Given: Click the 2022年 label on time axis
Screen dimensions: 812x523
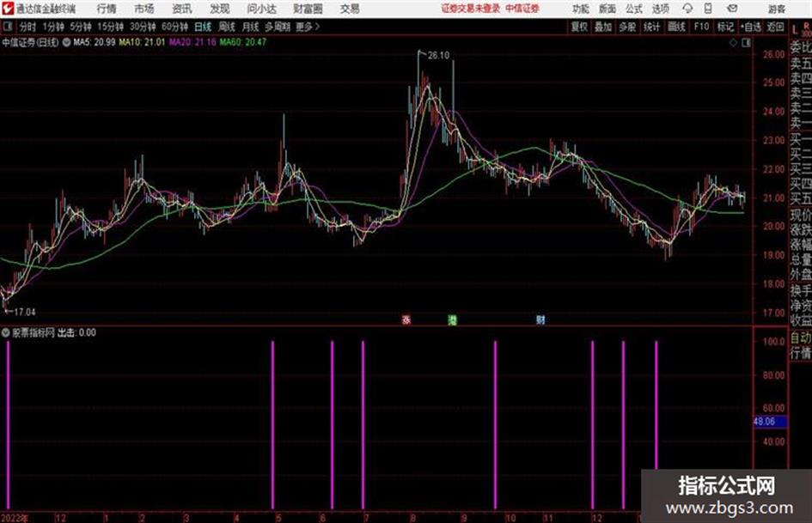Looking at the screenshot, I should click(x=15, y=518).
